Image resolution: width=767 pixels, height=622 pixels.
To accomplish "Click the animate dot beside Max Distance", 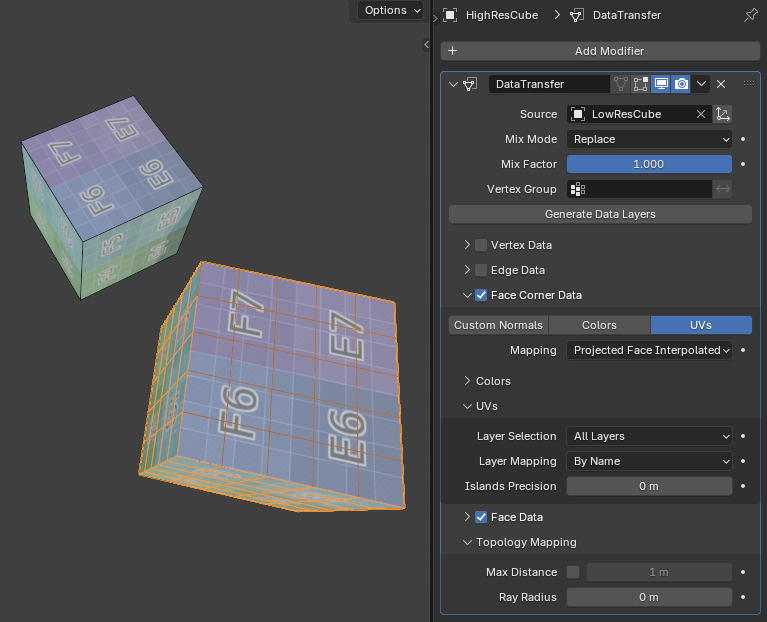I will (x=743, y=572).
